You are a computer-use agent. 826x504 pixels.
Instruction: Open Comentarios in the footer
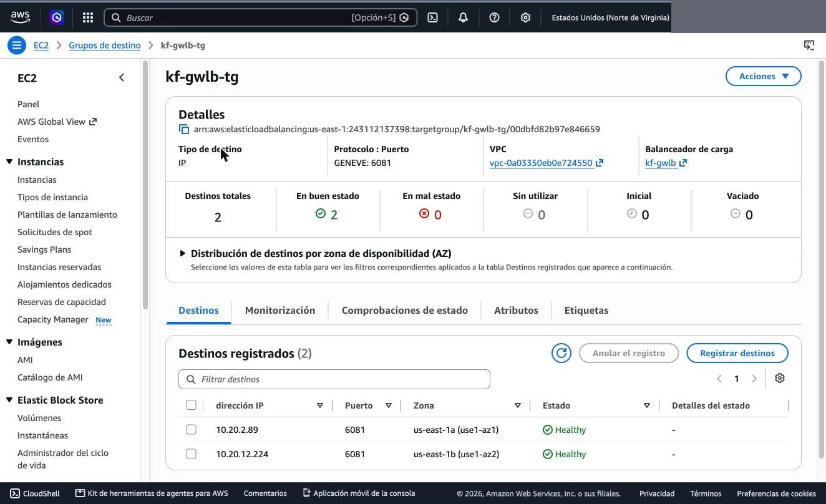point(265,493)
